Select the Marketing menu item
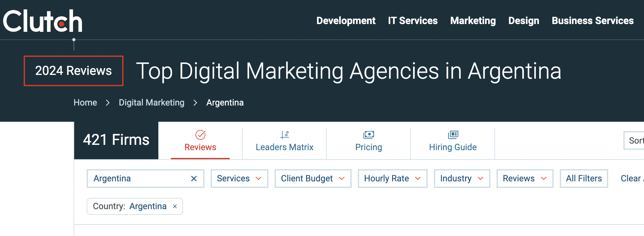The image size is (644, 236). pos(473,21)
